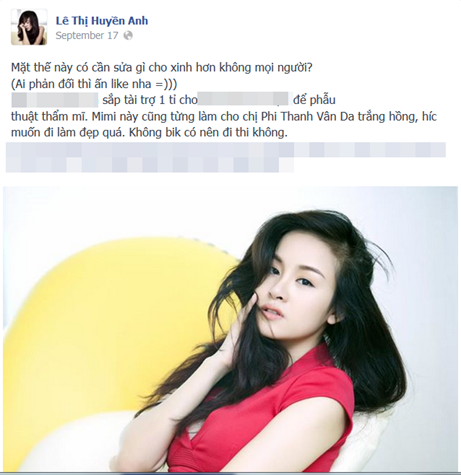This screenshot has height=475, width=461.
Task: Click the words "để phẫu" ending the third line
Action: [x=314, y=100]
